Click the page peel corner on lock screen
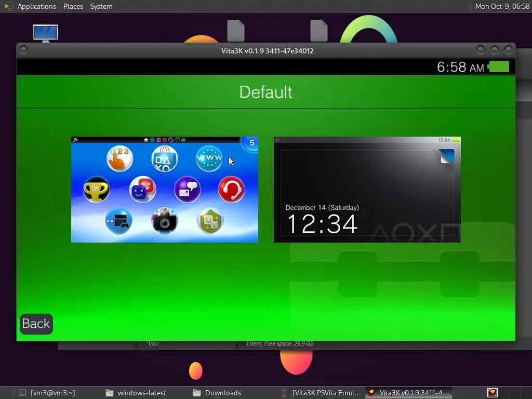The image size is (532, 399). coord(446,156)
